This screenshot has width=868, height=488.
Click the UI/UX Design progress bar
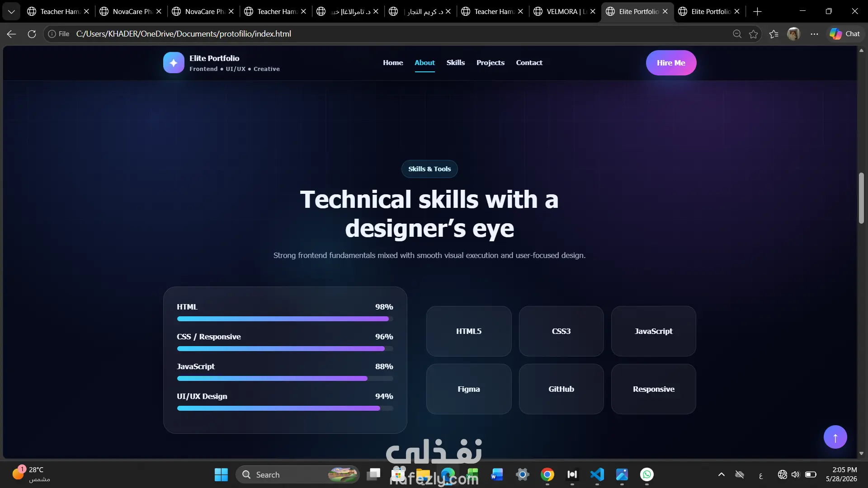click(285, 408)
